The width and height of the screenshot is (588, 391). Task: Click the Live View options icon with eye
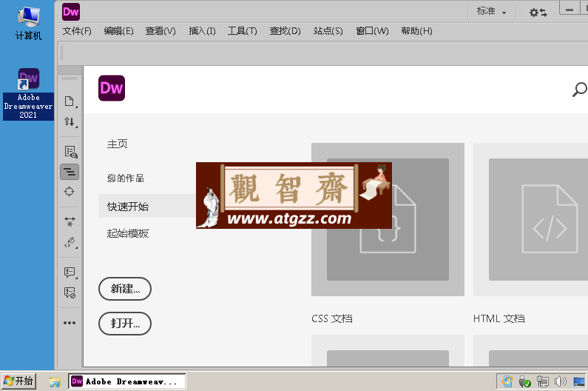pyautogui.click(x=70, y=152)
